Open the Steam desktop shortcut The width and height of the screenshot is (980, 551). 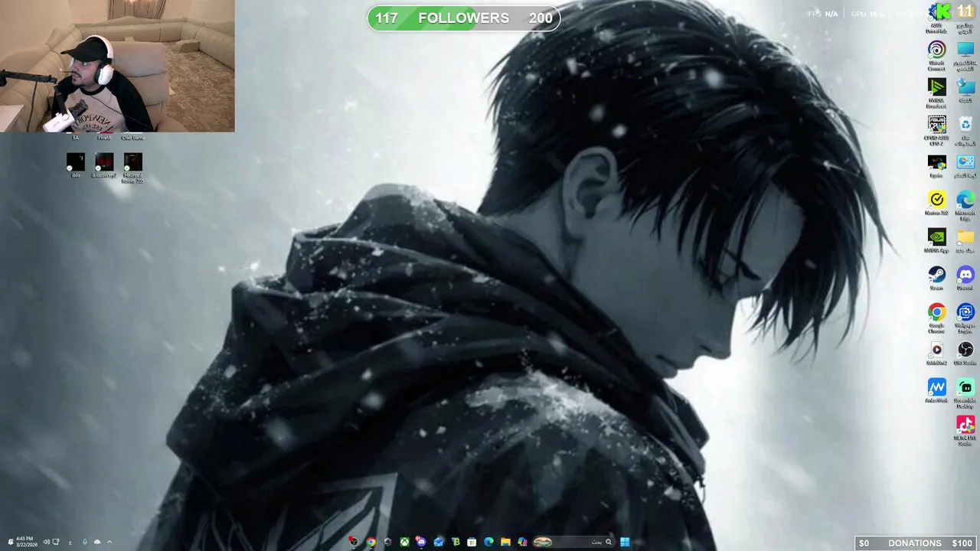pyautogui.click(x=936, y=279)
